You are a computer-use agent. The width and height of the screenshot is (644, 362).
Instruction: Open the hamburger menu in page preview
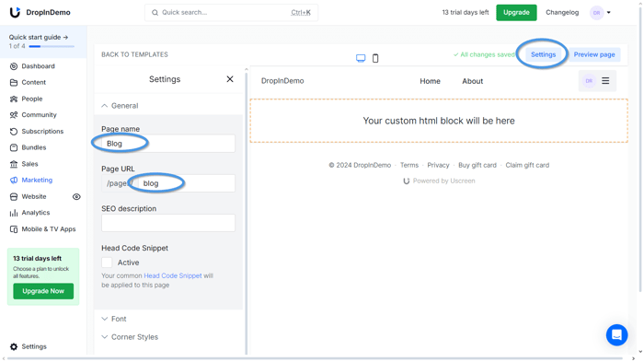(605, 81)
